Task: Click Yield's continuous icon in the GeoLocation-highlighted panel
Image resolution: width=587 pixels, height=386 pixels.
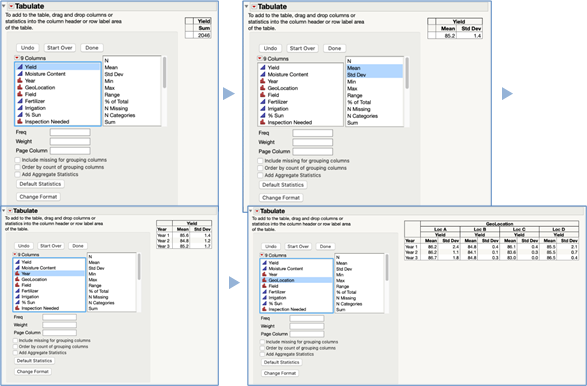Action: coord(264,263)
